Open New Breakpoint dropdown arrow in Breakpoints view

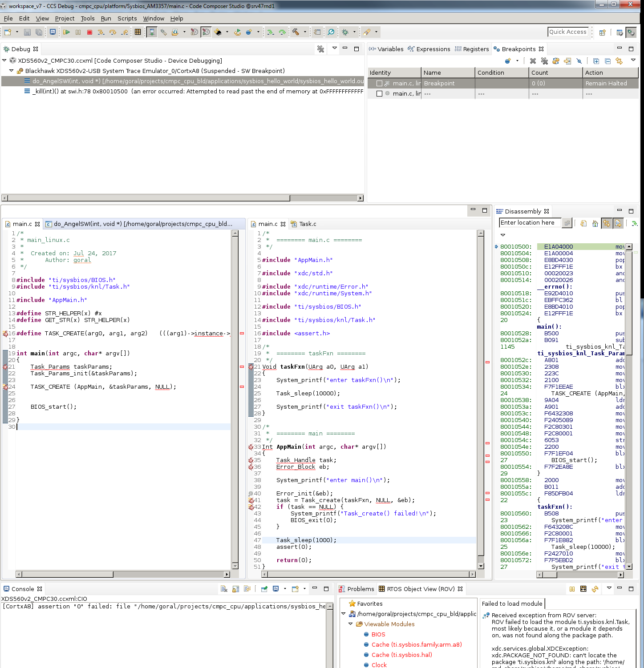tap(517, 61)
